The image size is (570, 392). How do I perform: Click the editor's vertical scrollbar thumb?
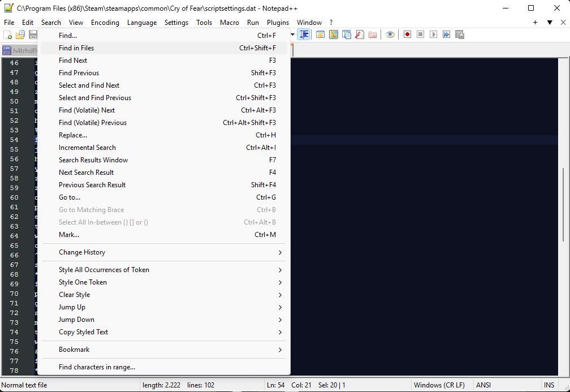[x=563, y=204]
